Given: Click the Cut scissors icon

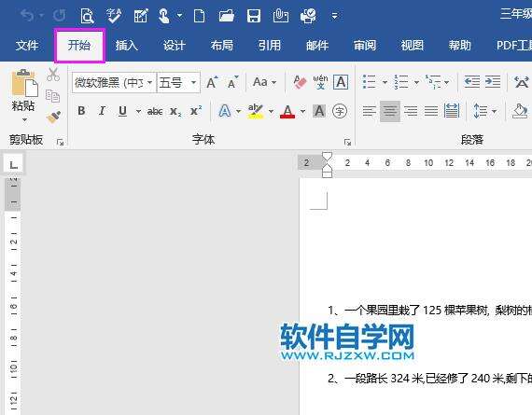Looking at the screenshot, I should click(53, 75).
